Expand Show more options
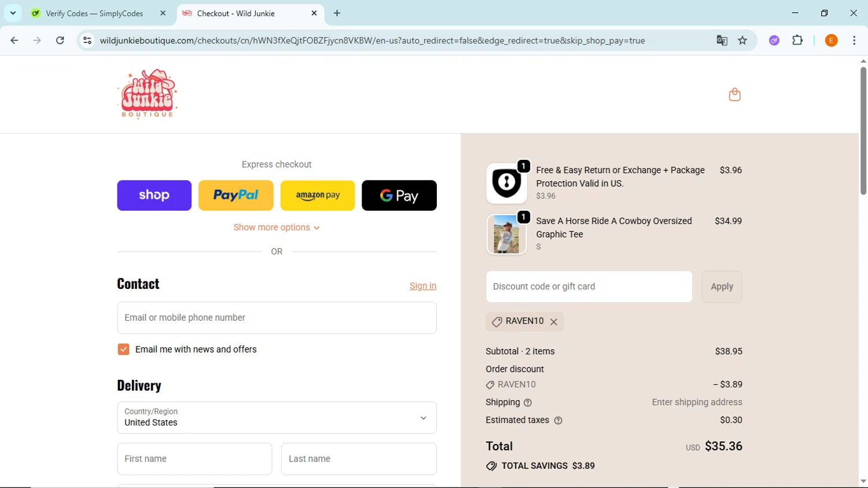Image resolution: width=868 pixels, height=488 pixels. [277, 228]
